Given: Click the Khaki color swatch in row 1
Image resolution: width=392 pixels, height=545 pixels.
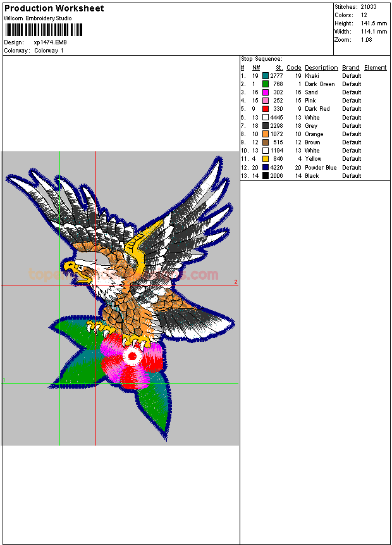Looking at the screenshot, I should [266, 76].
